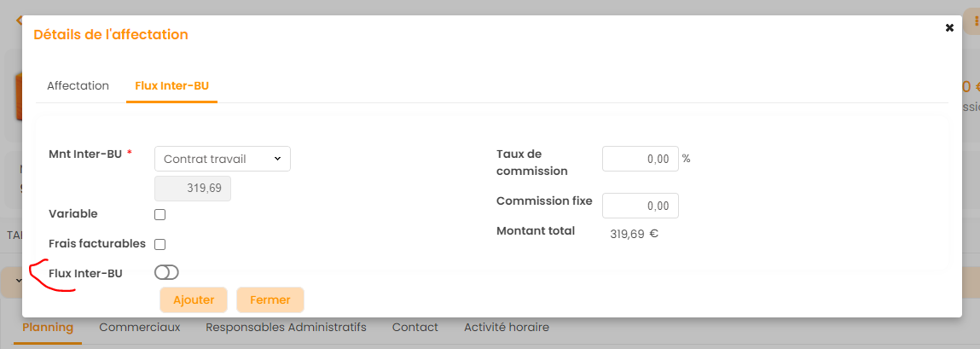Switch to the Affectation tab
The height and width of the screenshot is (349, 980).
click(78, 86)
